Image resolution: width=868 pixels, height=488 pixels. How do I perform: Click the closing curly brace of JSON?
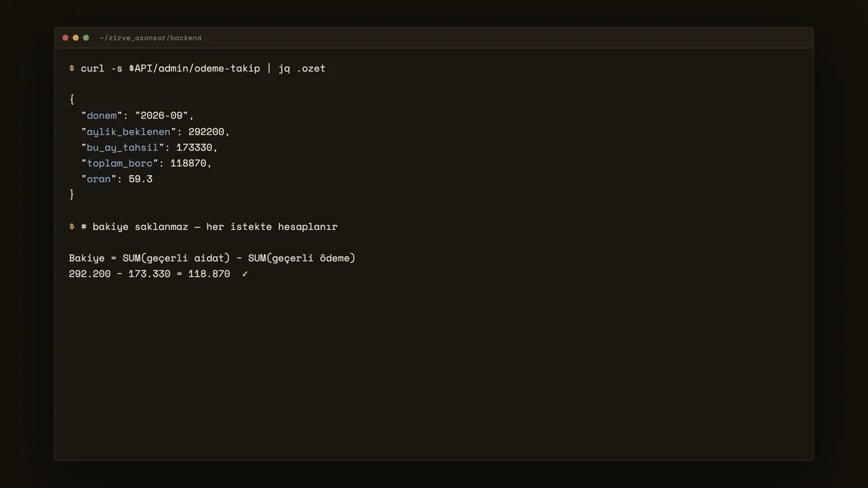point(72,194)
